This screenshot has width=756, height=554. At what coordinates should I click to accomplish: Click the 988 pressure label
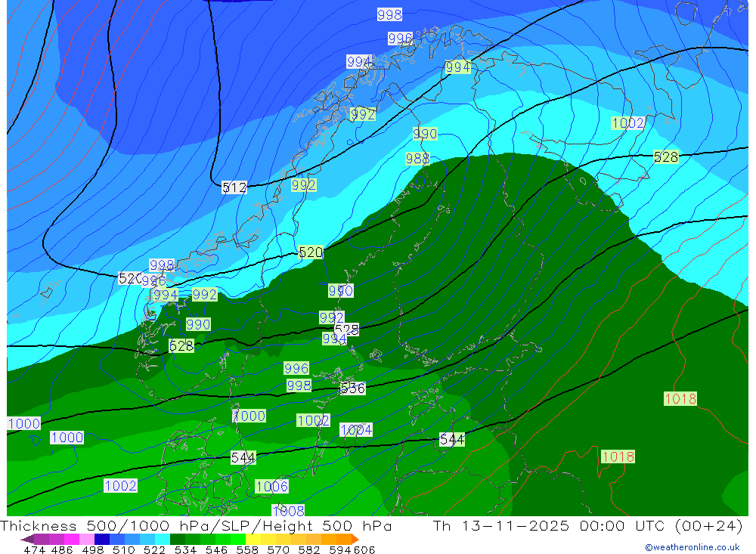[x=417, y=159]
